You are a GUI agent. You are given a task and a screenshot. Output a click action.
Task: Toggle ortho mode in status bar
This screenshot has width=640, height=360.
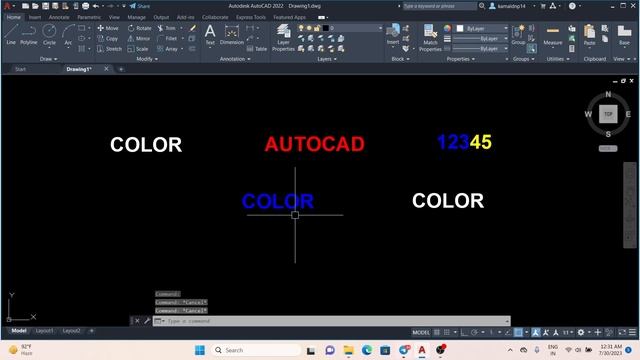pyautogui.click(x=464, y=332)
